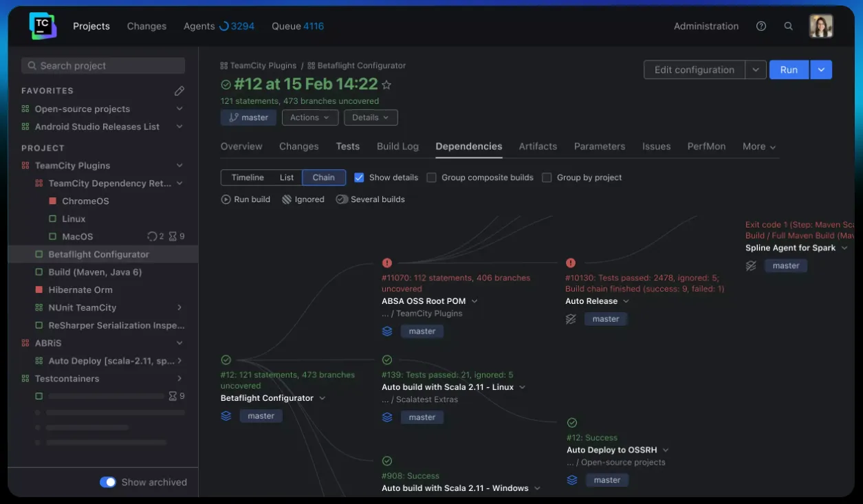This screenshot has width=863, height=504.
Task: Uncheck the Show details checkbox
Action: coord(359,177)
